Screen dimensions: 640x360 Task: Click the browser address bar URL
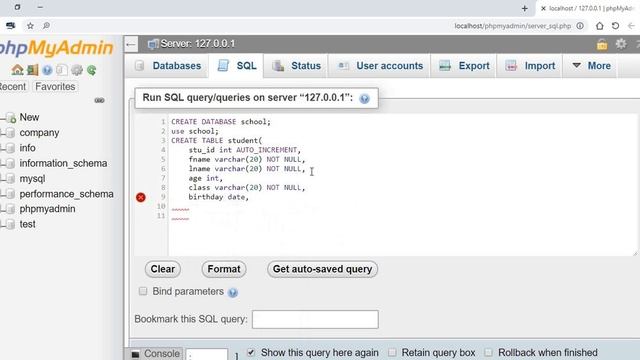(513, 26)
